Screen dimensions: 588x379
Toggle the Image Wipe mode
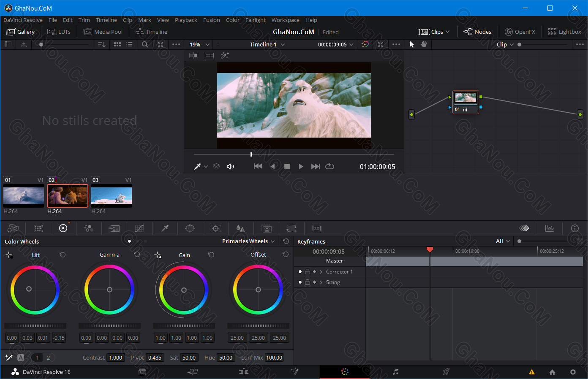[x=193, y=55]
